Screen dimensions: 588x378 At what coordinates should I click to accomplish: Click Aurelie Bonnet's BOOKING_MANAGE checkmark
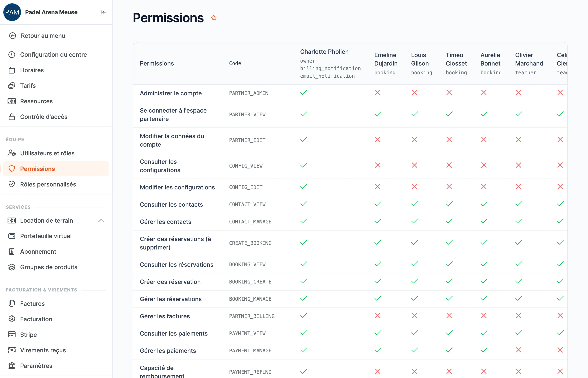point(484,298)
